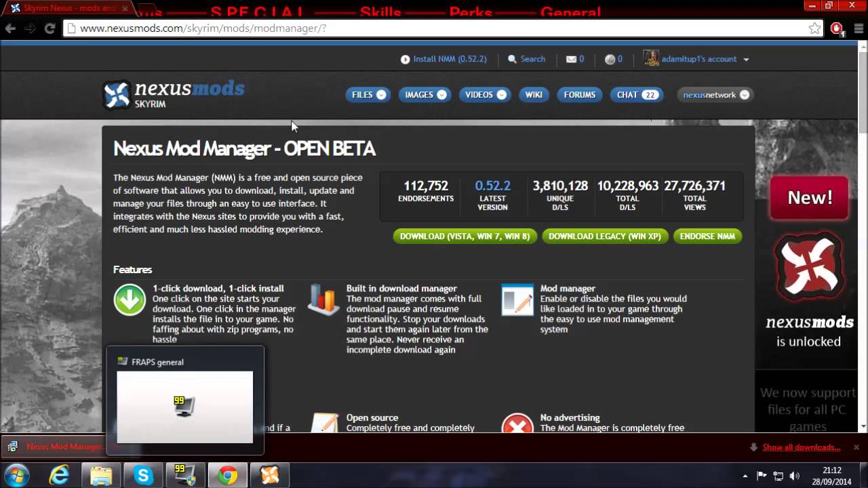Screen dimensions: 868x488
Task: Click the green 1-click download arrow icon
Action: point(130,300)
